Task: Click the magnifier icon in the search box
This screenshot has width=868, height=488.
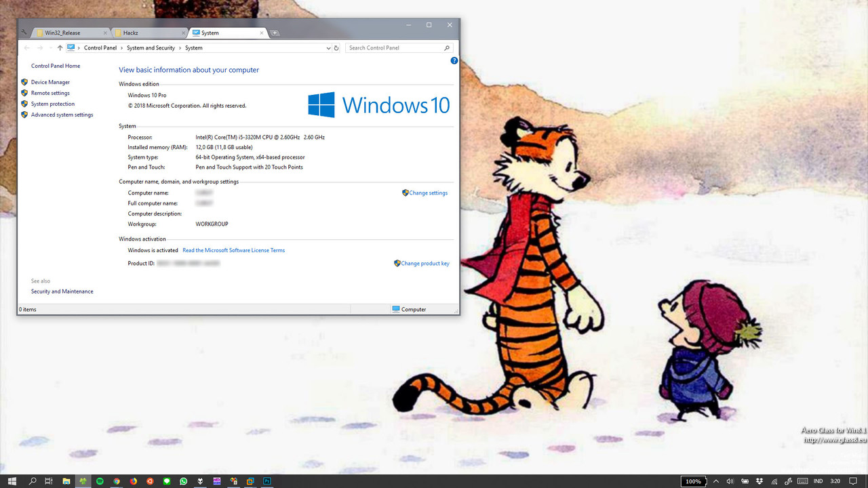Action: 446,48
